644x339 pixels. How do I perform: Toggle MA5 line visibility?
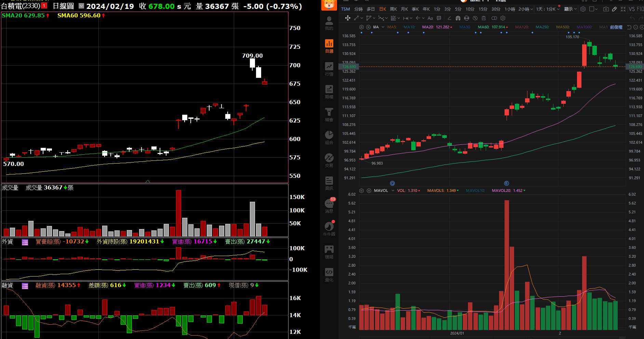pyautogui.click(x=392, y=27)
